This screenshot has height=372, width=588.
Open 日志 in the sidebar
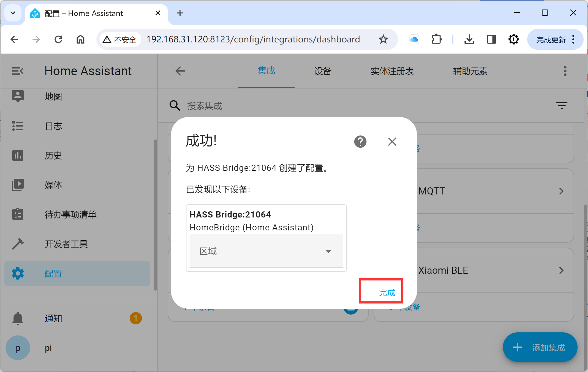(77, 126)
